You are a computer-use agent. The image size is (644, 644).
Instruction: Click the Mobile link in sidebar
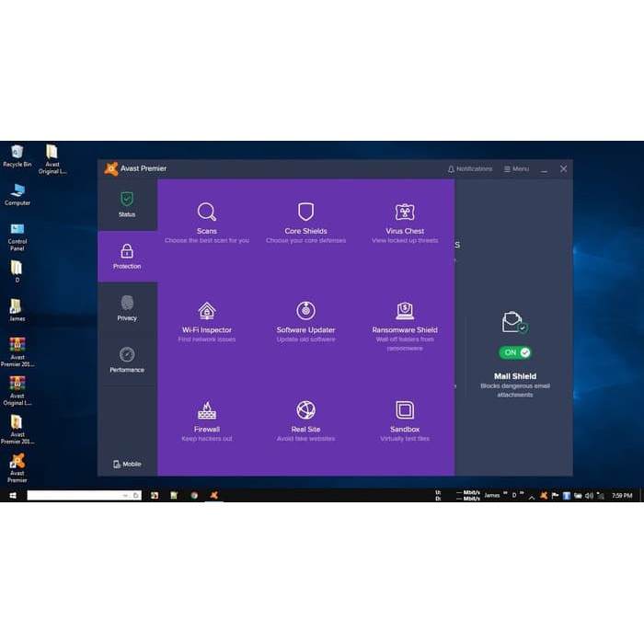point(127,464)
